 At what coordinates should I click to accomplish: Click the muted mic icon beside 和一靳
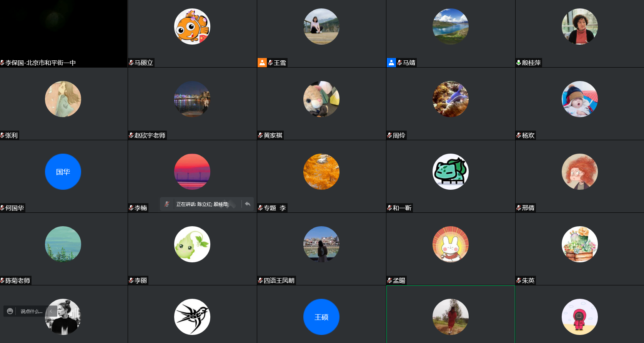(389, 208)
